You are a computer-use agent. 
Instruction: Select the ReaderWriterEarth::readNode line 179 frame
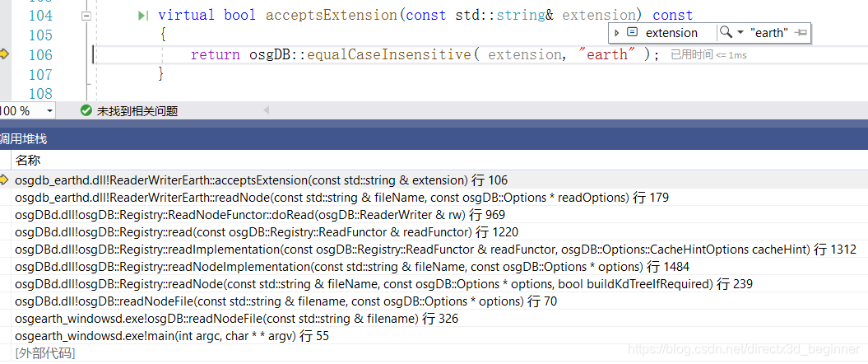pos(434,198)
